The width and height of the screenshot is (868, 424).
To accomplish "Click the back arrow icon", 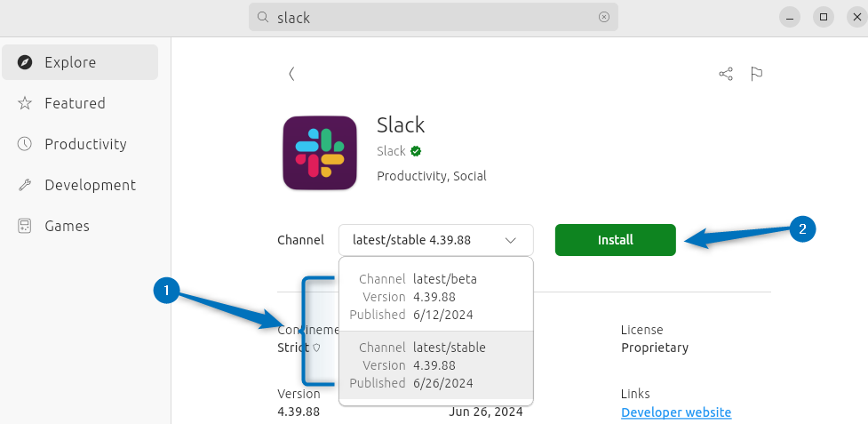I will click(x=291, y=74).
